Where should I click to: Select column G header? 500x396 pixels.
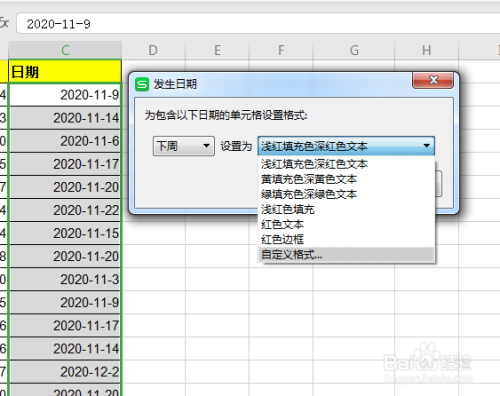(354, 50)
